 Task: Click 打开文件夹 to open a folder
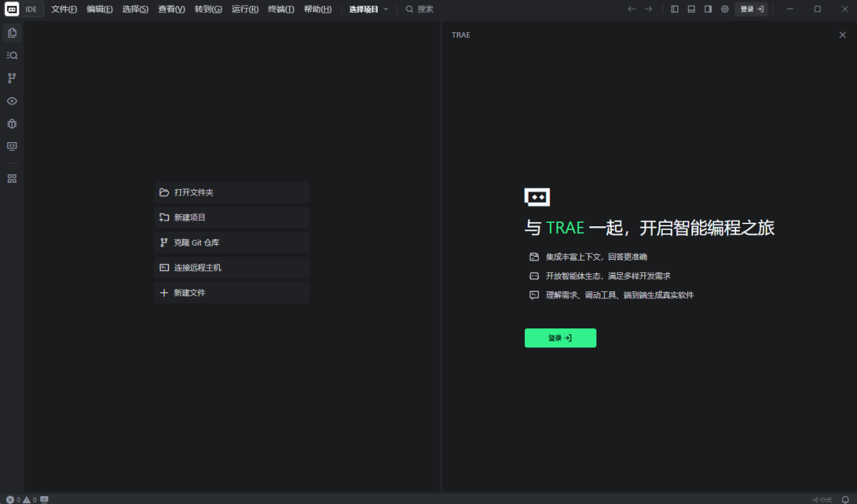(232, 193)
